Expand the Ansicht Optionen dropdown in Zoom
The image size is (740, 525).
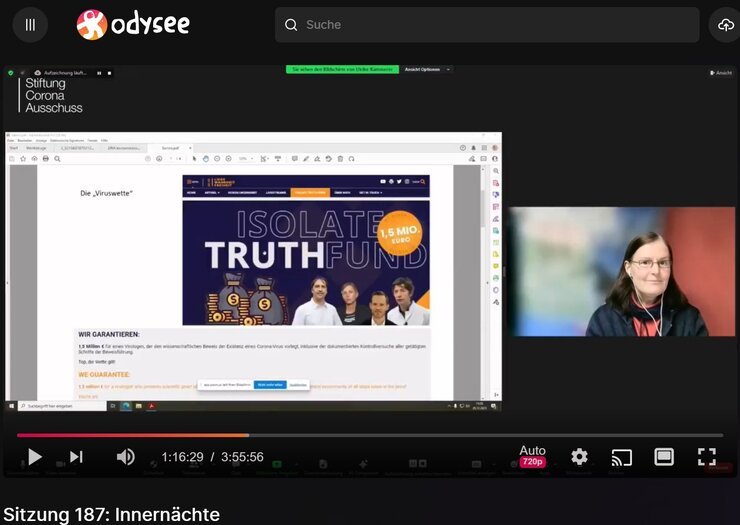click(427, 69)
